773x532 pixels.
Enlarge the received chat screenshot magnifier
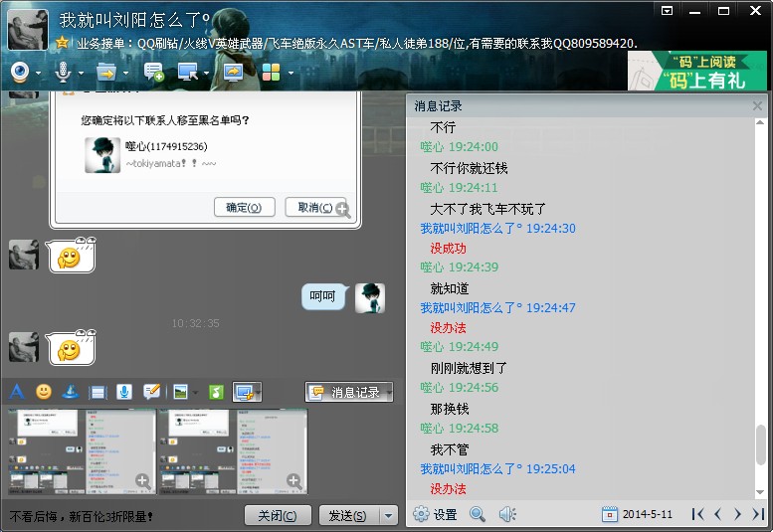(343, 210)
